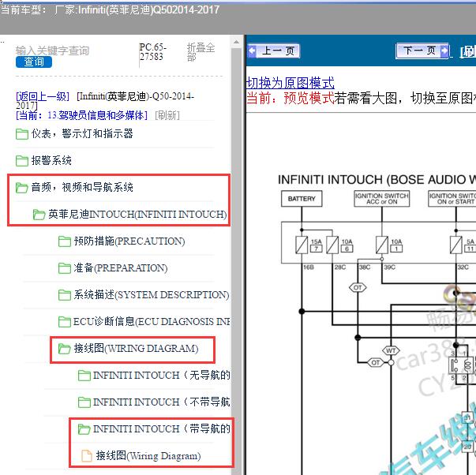Select 音频，视频和导航系统 text label
Viewport: 476px width, 475px height.
pyautogui.click(x=82, y=187)
